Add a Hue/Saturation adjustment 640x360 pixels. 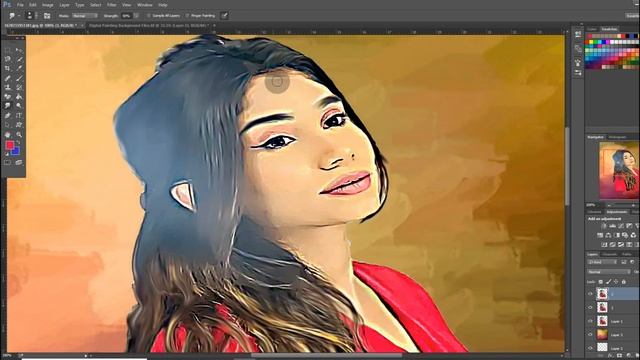click(600, 235)
